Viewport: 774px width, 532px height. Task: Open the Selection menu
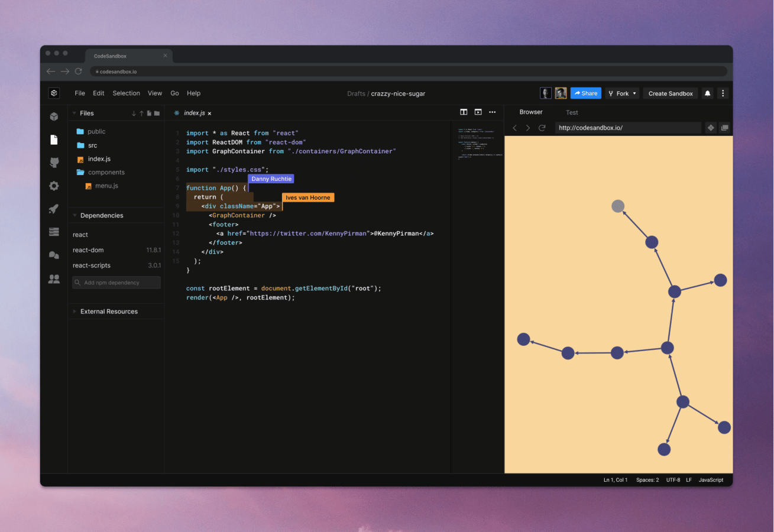(x=127, y=93)
